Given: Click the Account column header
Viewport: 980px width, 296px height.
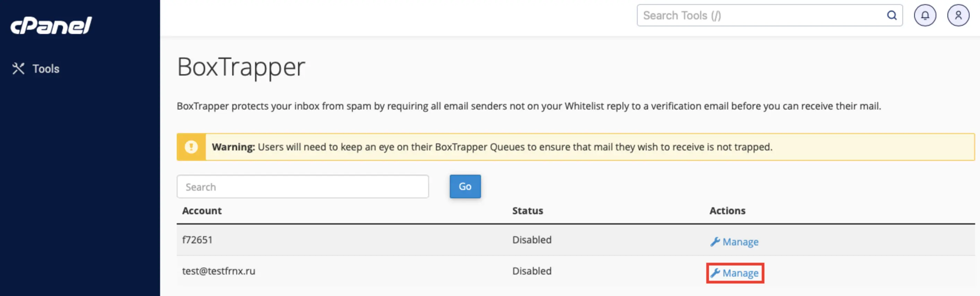Looking at the screenshot, I should pyautogui.click(x=202, y=211).
